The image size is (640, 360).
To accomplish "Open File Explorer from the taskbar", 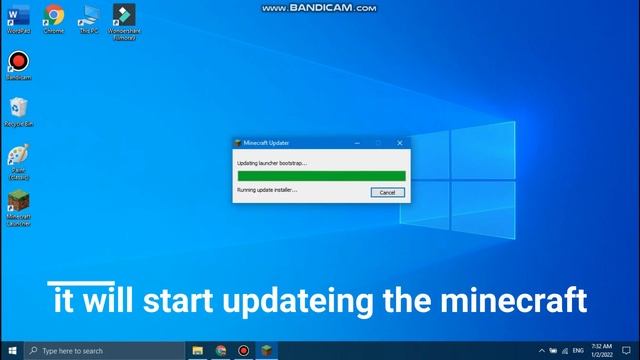I will [198, 351].
